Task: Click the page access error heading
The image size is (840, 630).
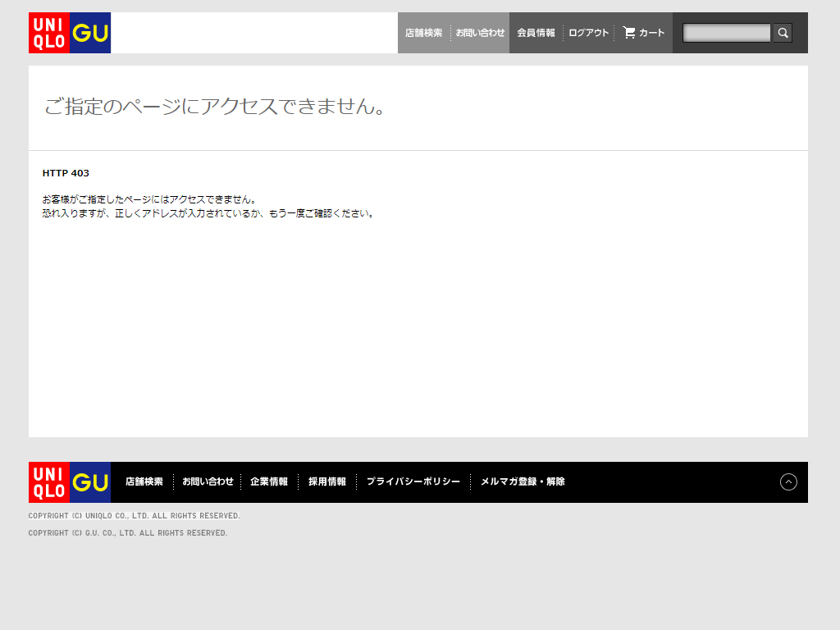Action: [215, 107]
